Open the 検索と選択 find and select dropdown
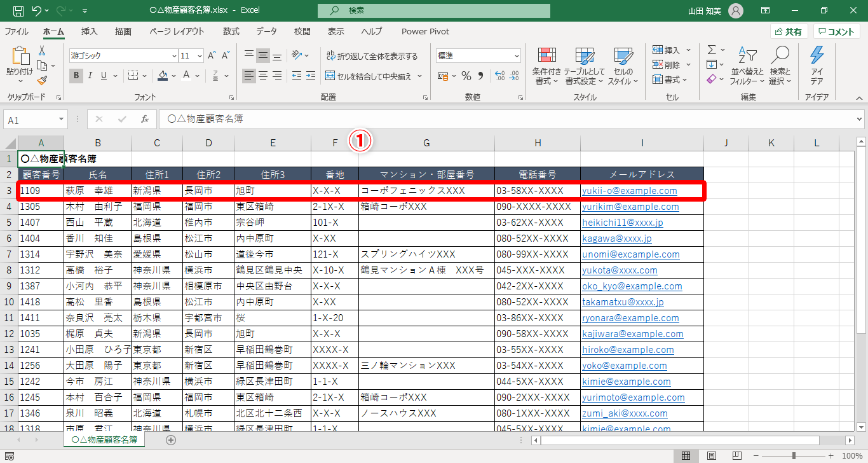Viewport: 868px width, 463px height. 780,66
